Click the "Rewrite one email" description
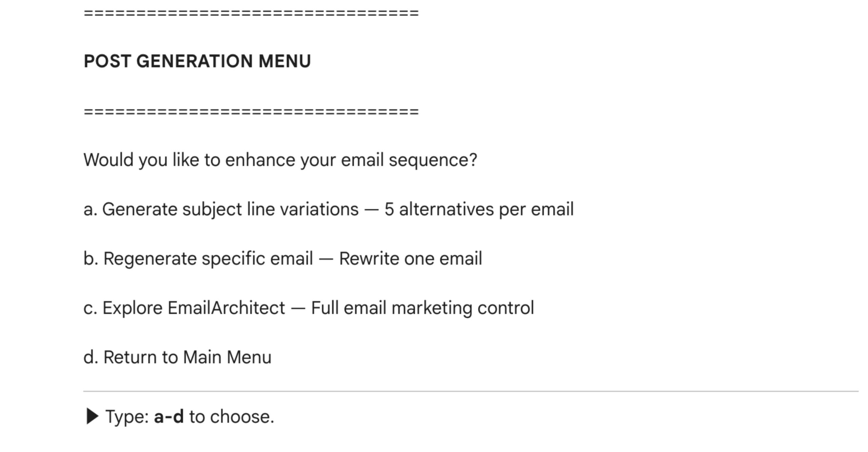Viewport: 868px width, 452px height. (410, 259)
